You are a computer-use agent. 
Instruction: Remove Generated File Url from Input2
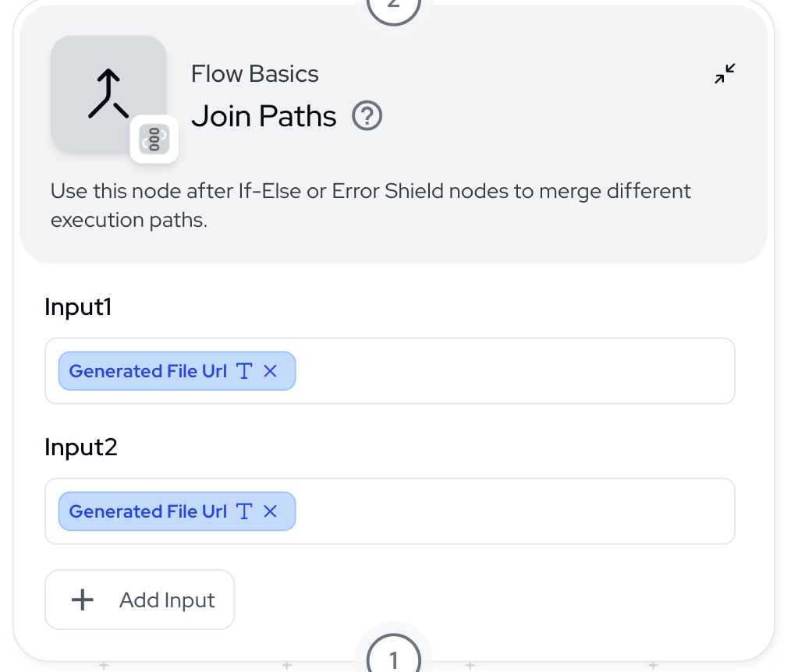pos(270,511)
